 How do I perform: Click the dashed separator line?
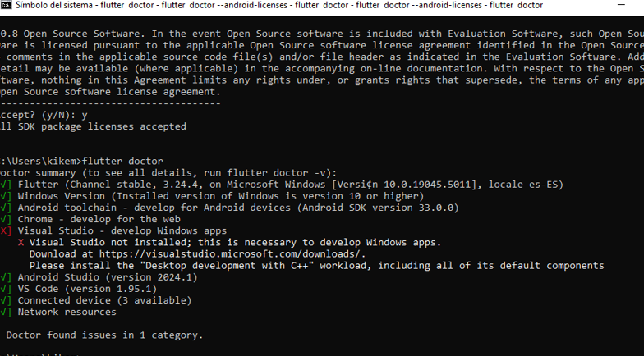[x=110, y=104]
